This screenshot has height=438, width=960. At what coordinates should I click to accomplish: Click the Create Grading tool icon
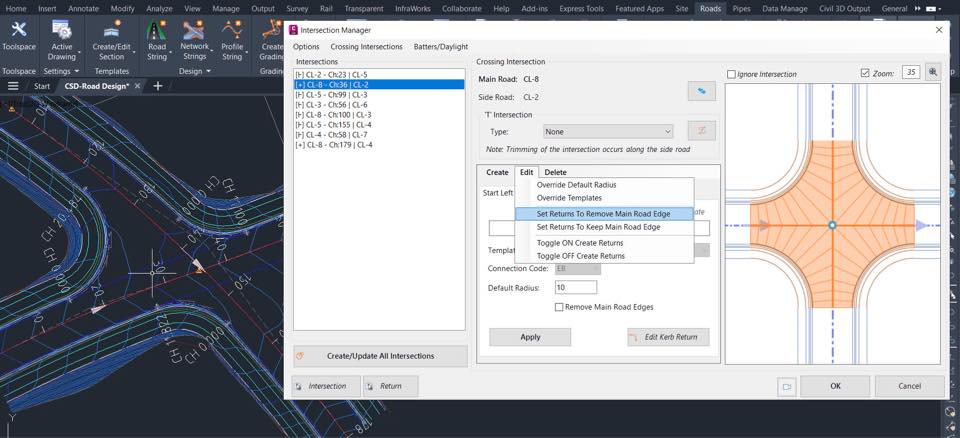pyautogui.click(x=270, y=29)
